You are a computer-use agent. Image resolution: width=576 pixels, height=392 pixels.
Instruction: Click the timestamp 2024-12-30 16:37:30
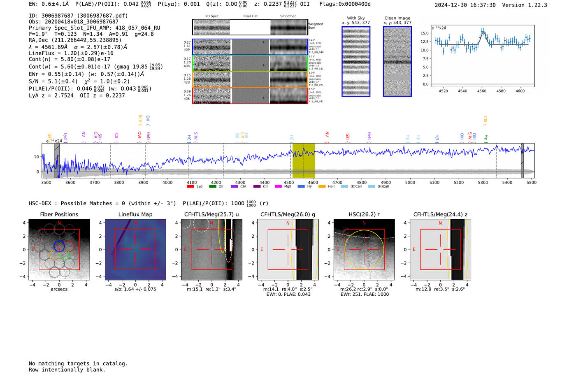[465, 5]
